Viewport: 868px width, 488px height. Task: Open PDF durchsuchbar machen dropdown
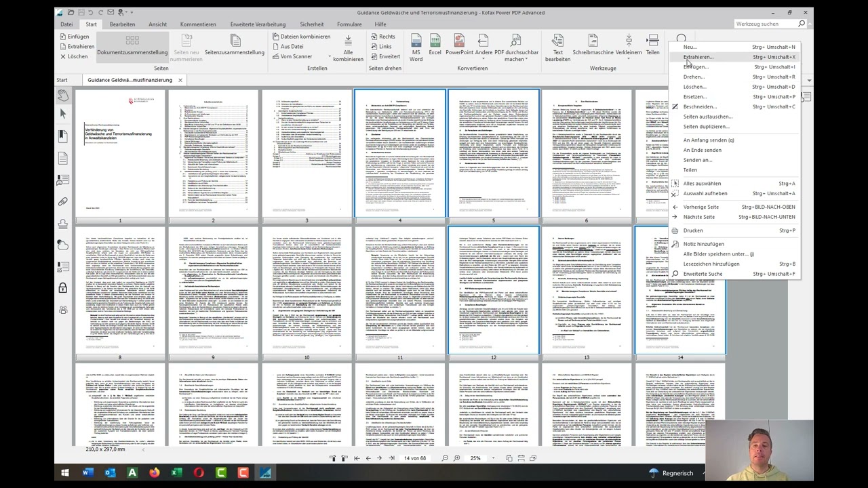coord(516,47)
